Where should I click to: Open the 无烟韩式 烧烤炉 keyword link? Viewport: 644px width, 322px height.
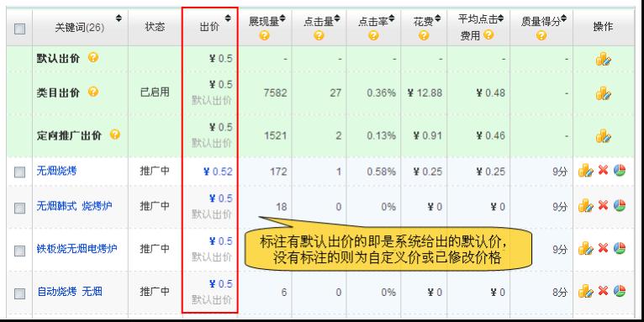coord(75,205)
